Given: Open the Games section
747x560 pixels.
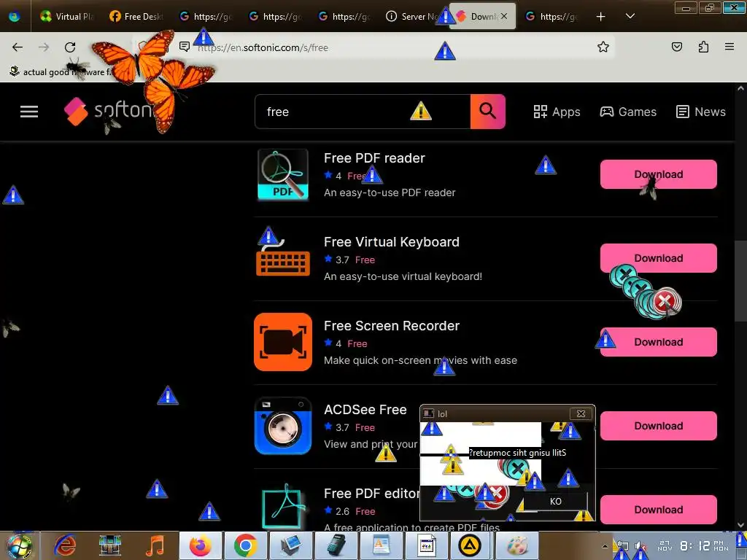Looking at the screenshot, I should pyautogui.click(x=628, y=112).
